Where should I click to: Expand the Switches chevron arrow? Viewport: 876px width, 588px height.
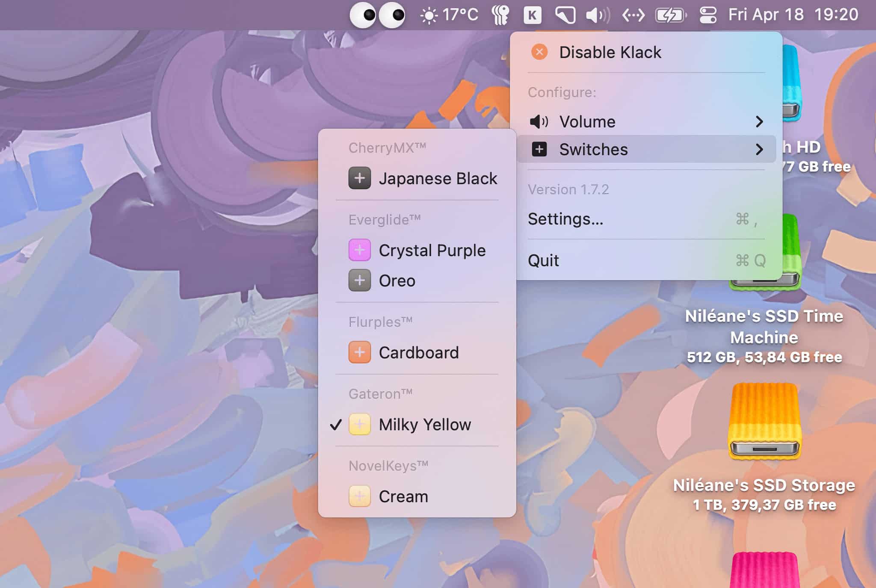(x=759, y=149)
